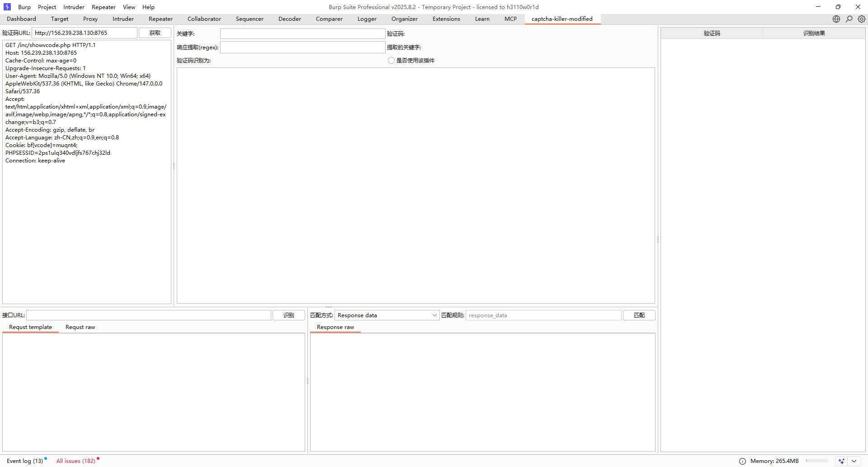Click the memory usage progress bar
The width and height of the screenshot is (868, 467).
pyautogui.click(x=816, y=461)
